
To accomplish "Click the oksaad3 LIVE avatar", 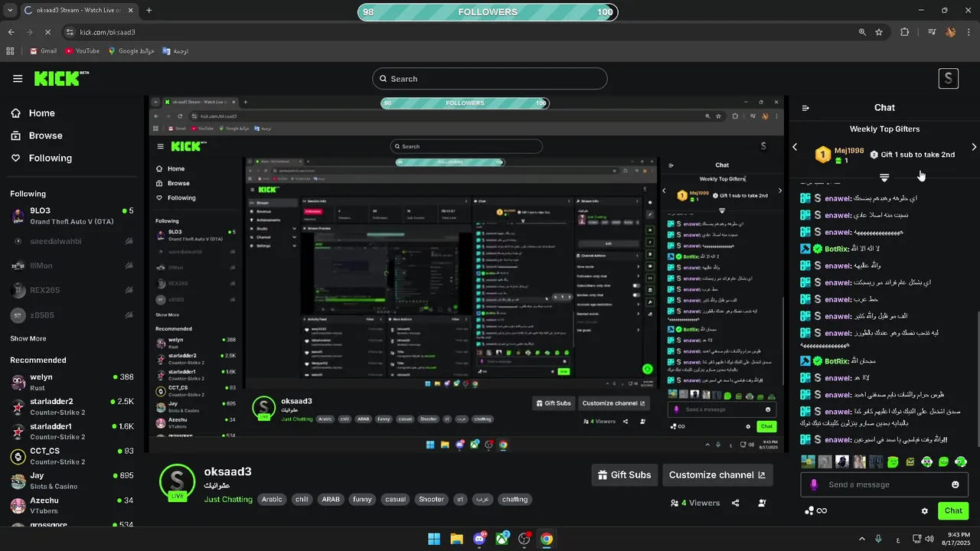I will (x=177, y=482).
